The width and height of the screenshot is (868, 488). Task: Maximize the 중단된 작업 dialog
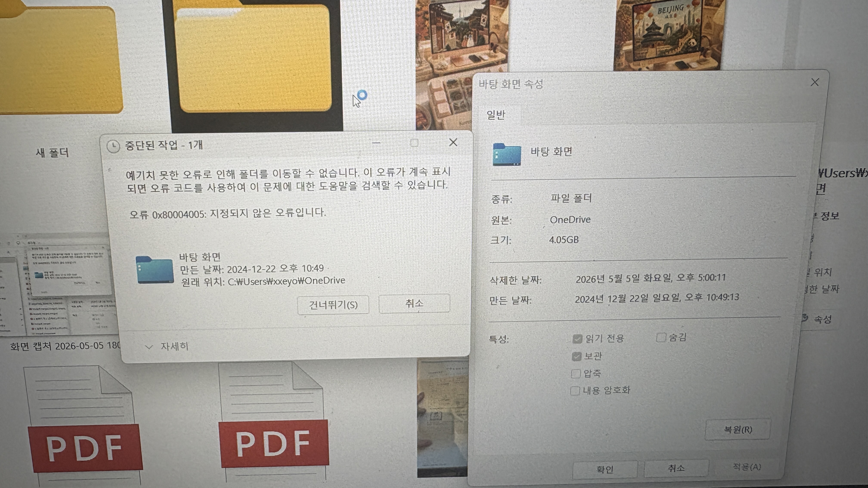414,143
